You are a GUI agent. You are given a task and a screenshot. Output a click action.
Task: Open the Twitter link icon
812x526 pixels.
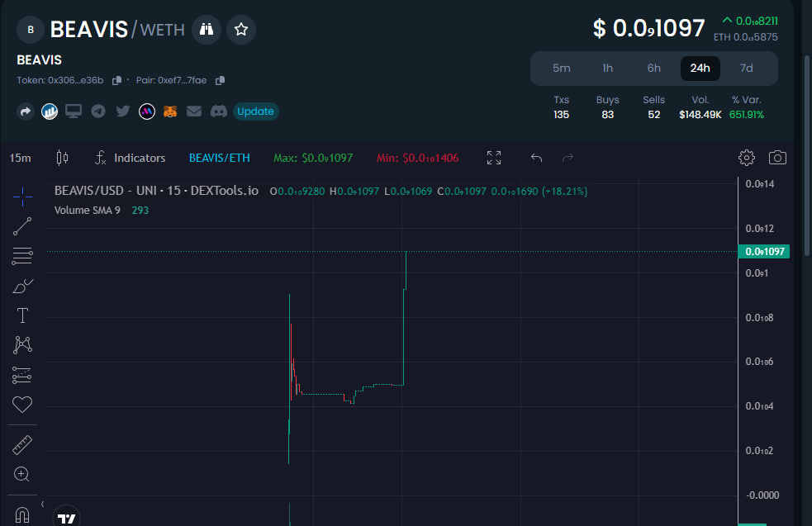[x=123, y=111]
